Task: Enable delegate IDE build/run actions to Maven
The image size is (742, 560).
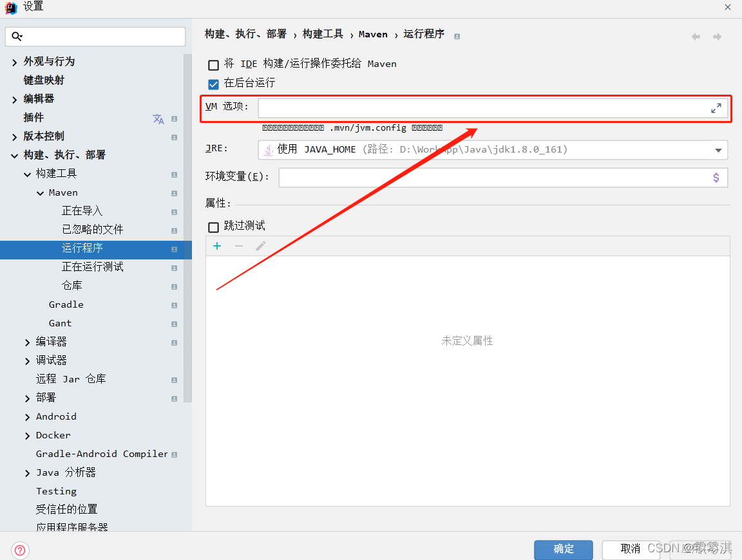Action: click(213, 64)
